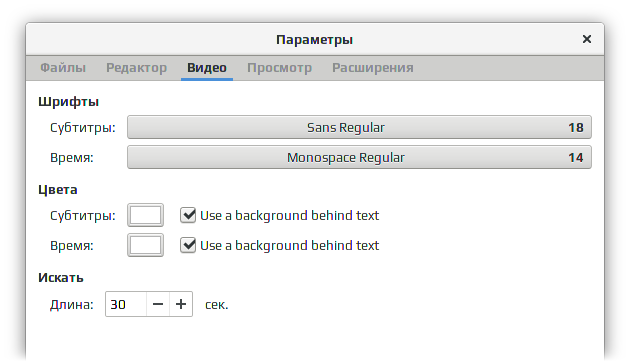Change time font Monospace Regular 14

point(359,157)
